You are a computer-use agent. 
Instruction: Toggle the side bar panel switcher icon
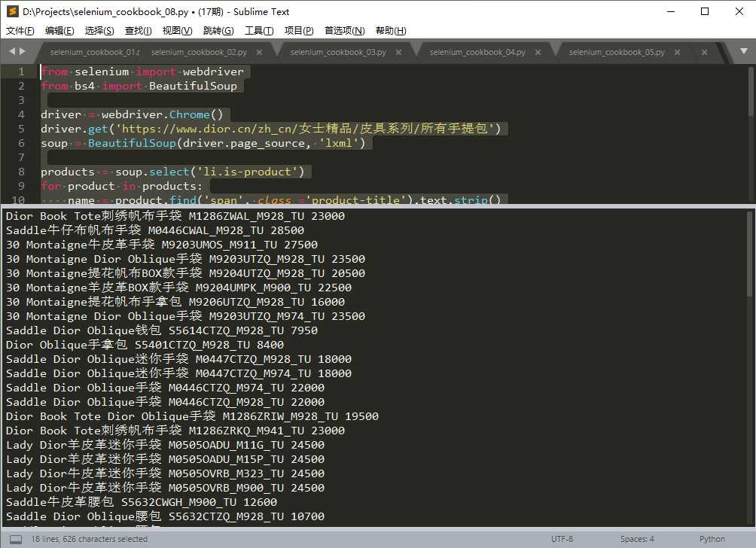[x=16, y=539]
